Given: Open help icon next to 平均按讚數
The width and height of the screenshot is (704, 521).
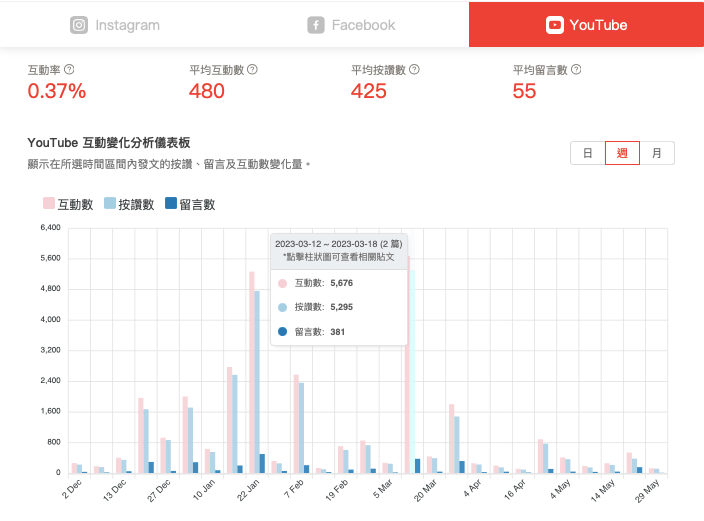Looking at the screenshot, I should pyautogui.click(x=414, y=70).
